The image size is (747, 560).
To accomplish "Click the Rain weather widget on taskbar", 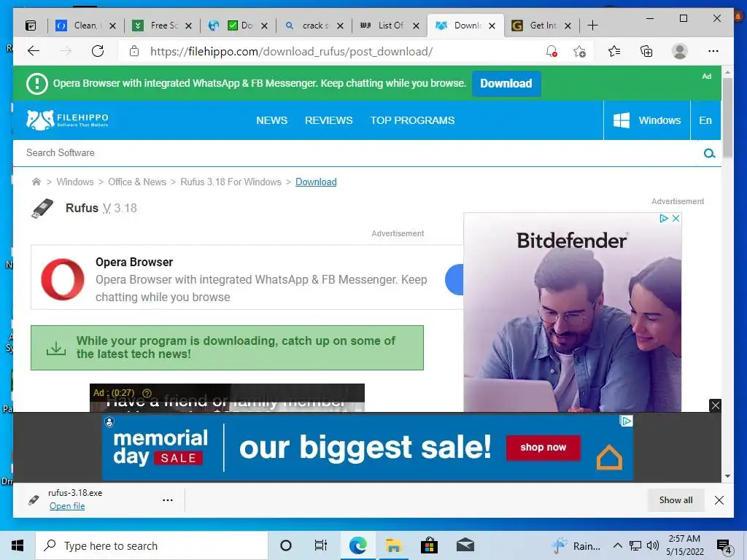I will pos(576,545).
